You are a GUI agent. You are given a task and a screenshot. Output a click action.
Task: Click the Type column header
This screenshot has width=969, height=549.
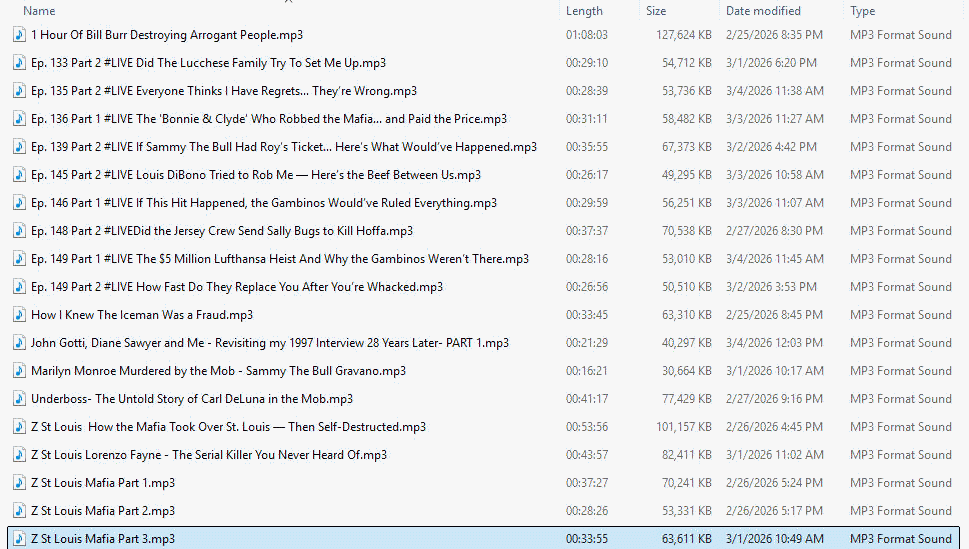tap(862, 11)
